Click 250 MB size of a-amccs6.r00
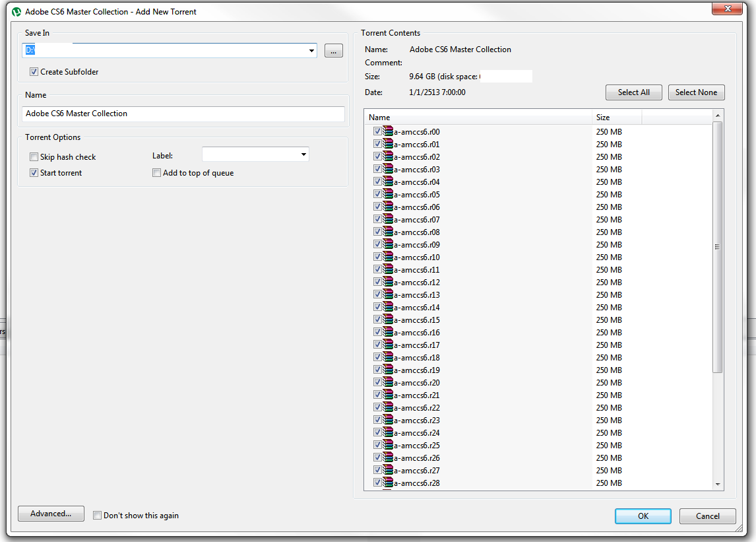Screen dimensions: 756x542 tap(609, 132)
